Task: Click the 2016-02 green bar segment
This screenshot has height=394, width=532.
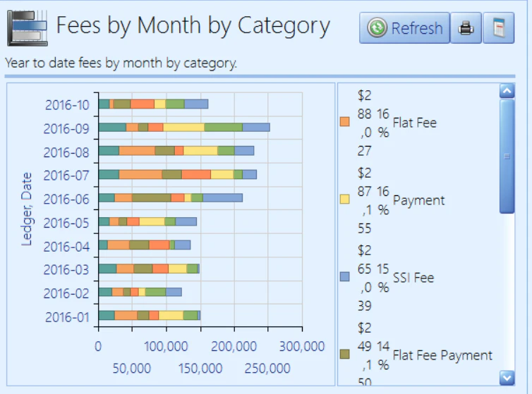Action: (155, 292)
